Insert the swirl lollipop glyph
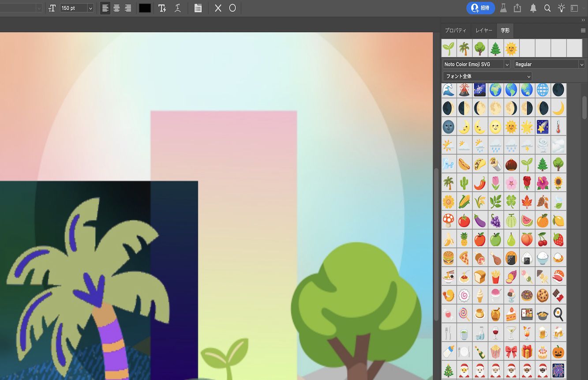The image size is (588, 380). pos(464,314)
